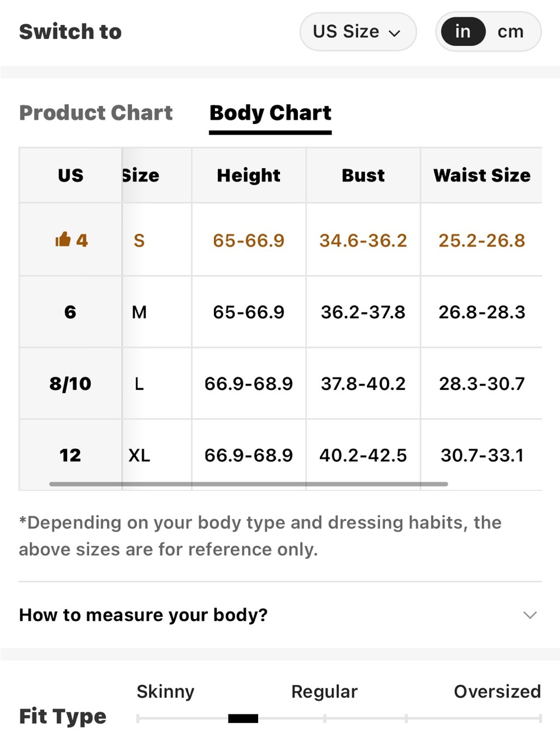The image size is (560, 747).
Task: Click the table's horizontal scrollbar
Action: click(249, 484)
